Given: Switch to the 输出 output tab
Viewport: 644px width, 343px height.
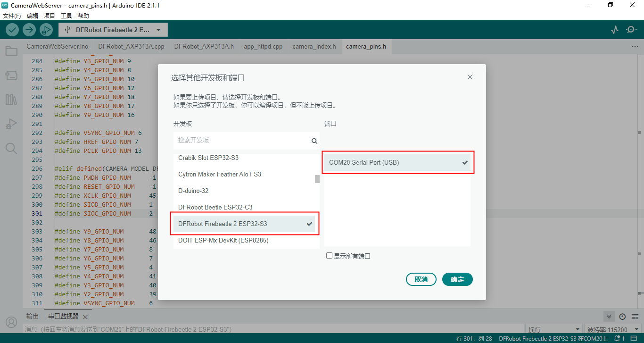Looking at the screenshot, I should point(33,316).
